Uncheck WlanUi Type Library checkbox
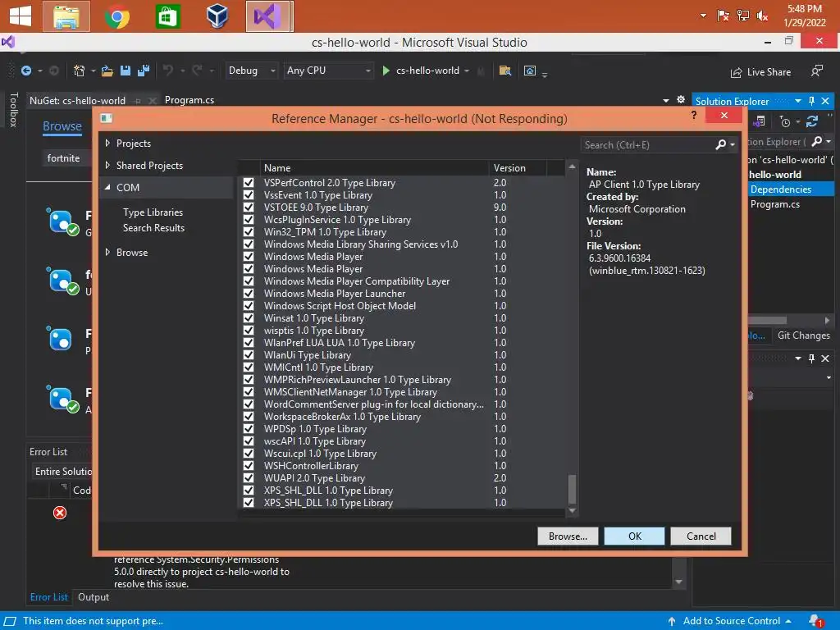The height and width of the screenshot is (630, 840). click(249, 355)
